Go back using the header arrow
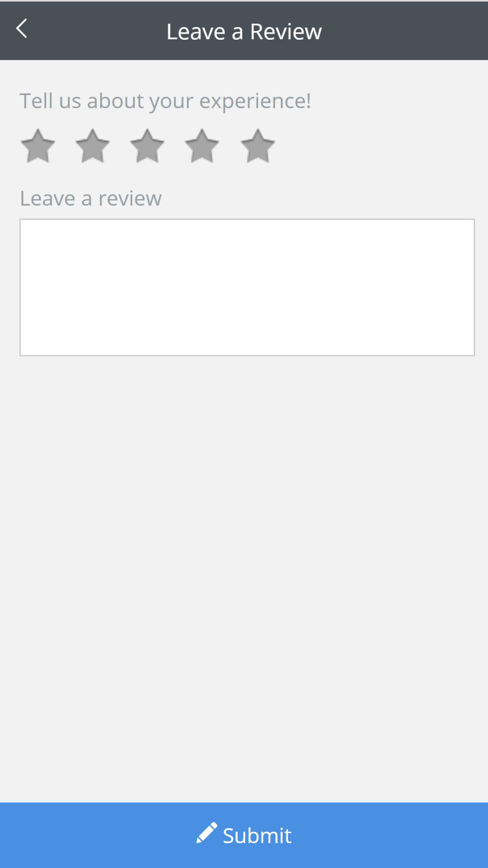 pos(22,29)
